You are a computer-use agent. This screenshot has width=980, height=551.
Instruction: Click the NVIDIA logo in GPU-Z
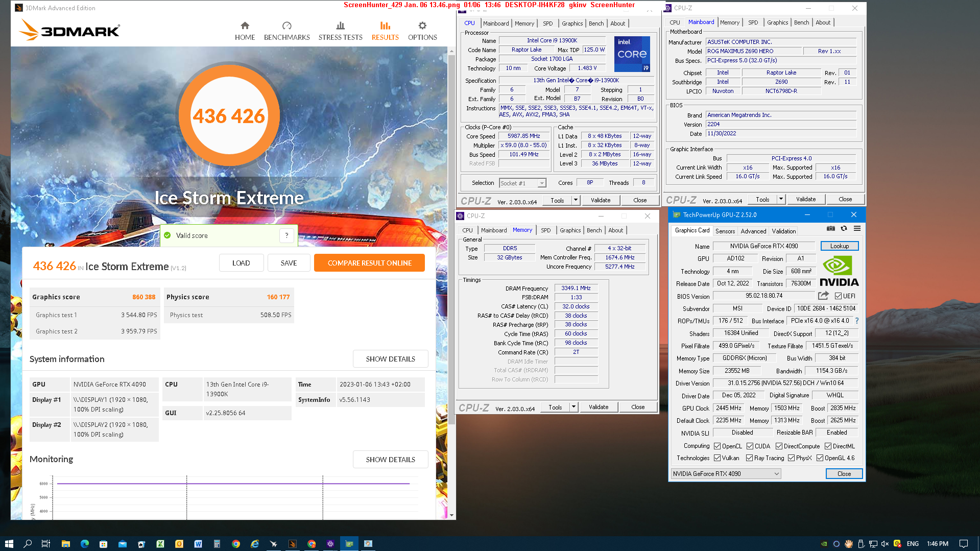tap(839, 271)
